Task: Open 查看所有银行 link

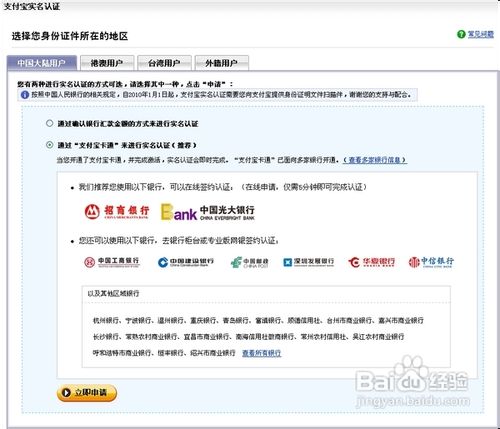Action: tap(262, 353)
